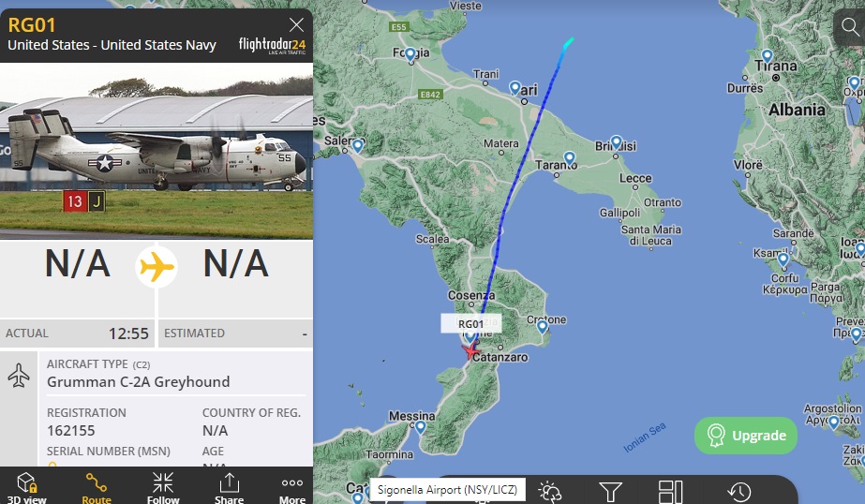This screenshot has height=504, width=865.
Task: Open the widgets layout icon
Action: click(x=671, y=491)
